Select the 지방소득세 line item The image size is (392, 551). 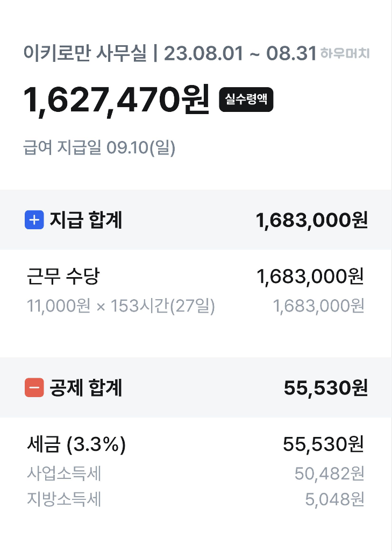(x=64, y=500)
